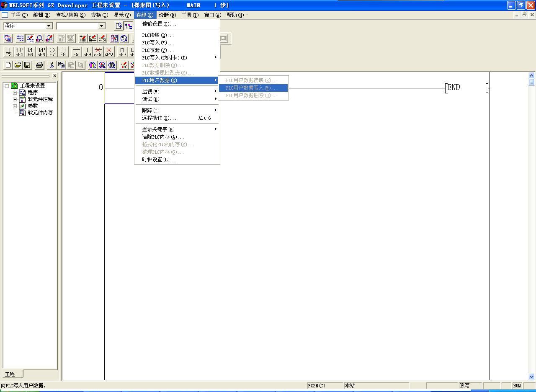Click the vertical scrollbar down arrow
The height and width of the screenshot is (392, 536).
pyautogui.click(x=532, y=377)
